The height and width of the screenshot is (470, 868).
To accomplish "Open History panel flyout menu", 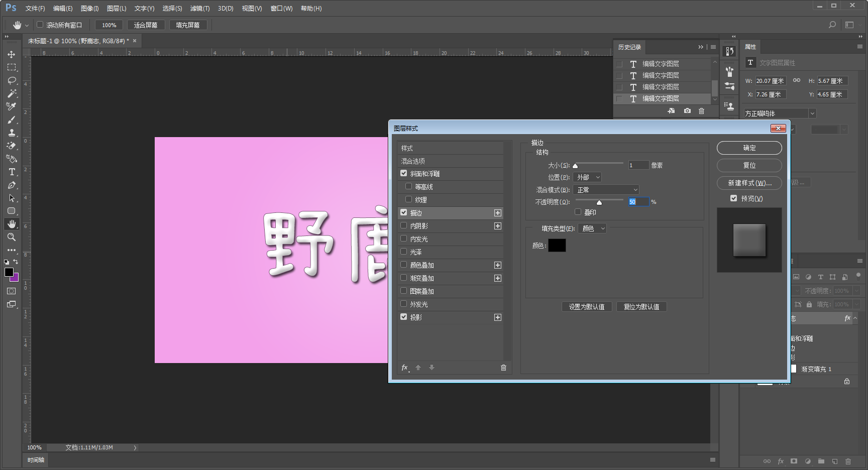I will (x=713, y=47).
